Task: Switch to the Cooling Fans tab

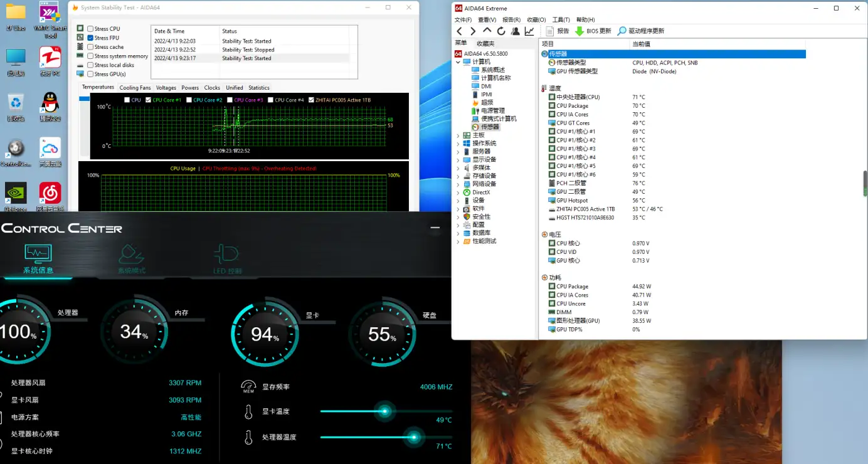Action: click(x=135, y=88)
